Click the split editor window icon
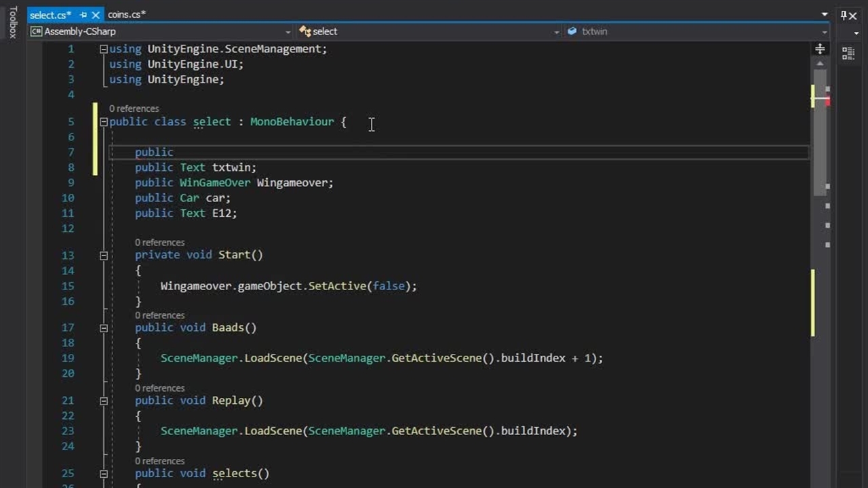Viewport: 868px width, 488px height. [820, 49]
